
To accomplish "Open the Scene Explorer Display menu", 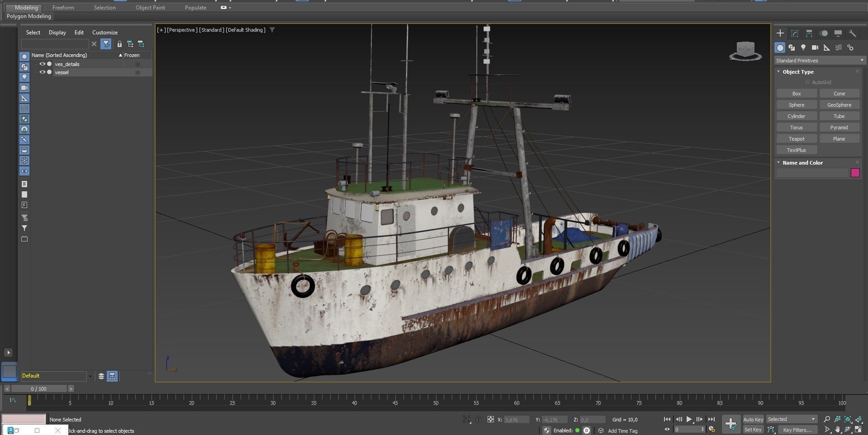I will pos(57,33).
